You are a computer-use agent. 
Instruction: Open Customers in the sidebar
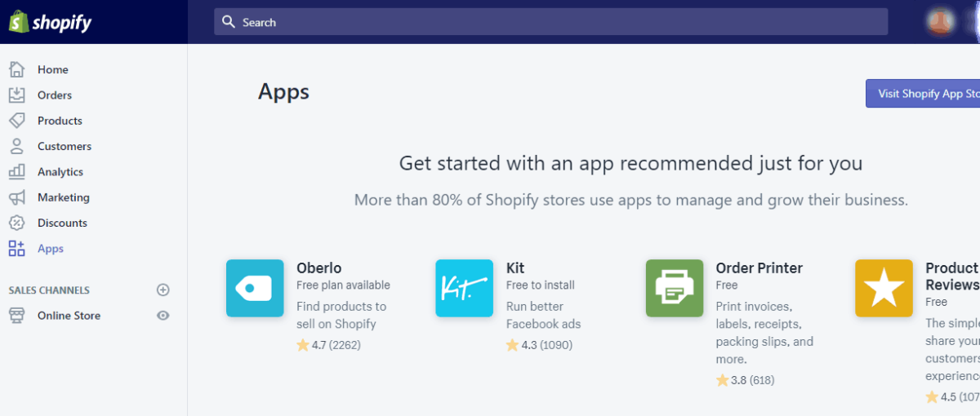point(65,147)
